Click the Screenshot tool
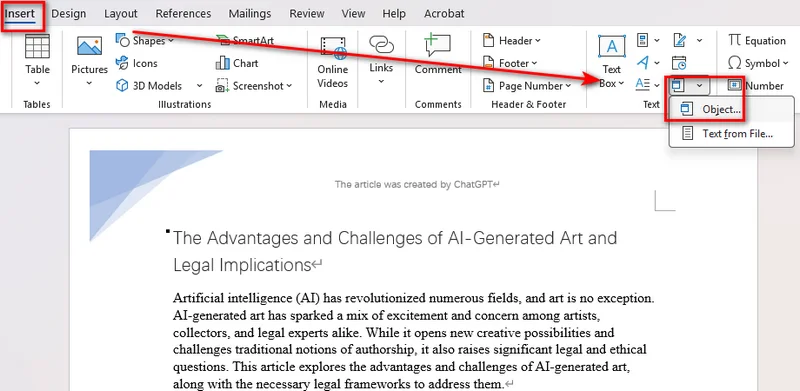 tap(254, 86)
